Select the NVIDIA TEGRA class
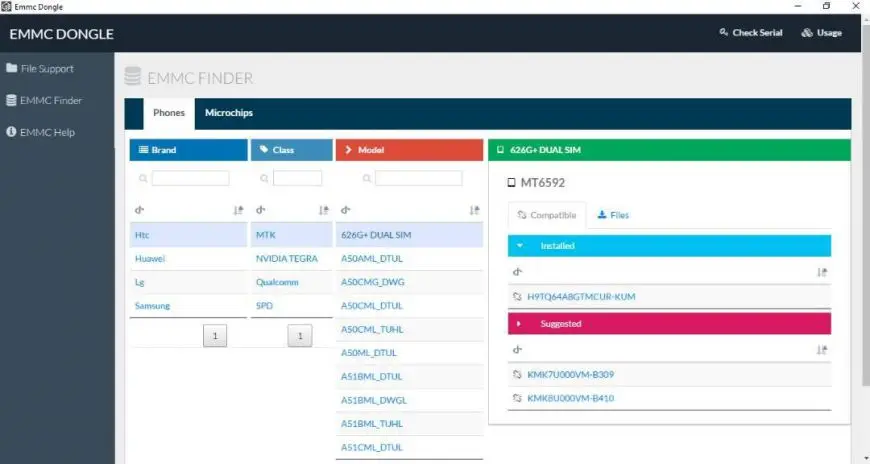 coord(291,259)
